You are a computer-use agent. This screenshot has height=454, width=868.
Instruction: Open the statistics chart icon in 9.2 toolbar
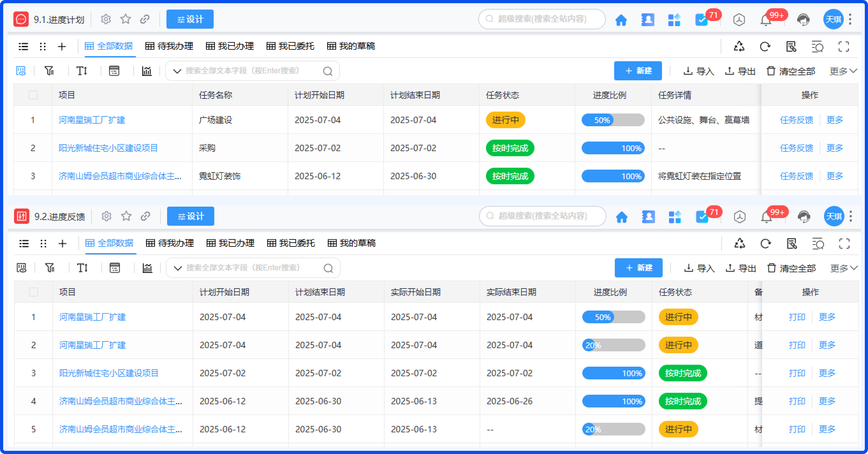coord(147,268)
